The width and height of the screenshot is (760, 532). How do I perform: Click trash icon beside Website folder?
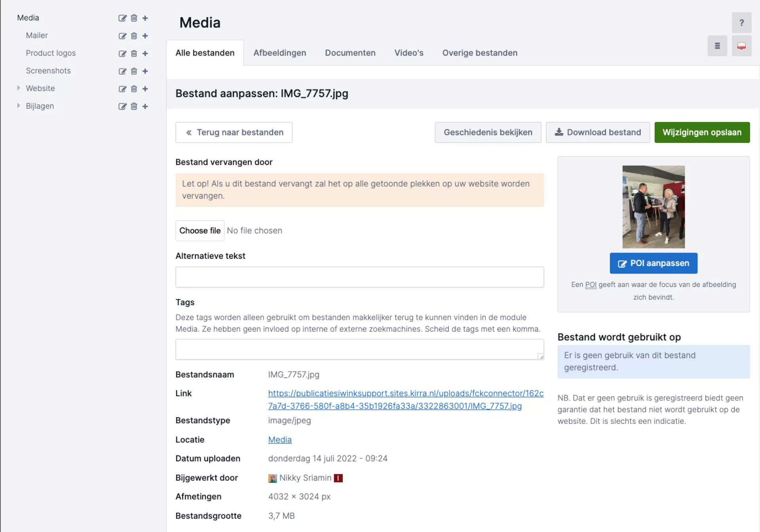pyautogui.click(x=134, y=89)
